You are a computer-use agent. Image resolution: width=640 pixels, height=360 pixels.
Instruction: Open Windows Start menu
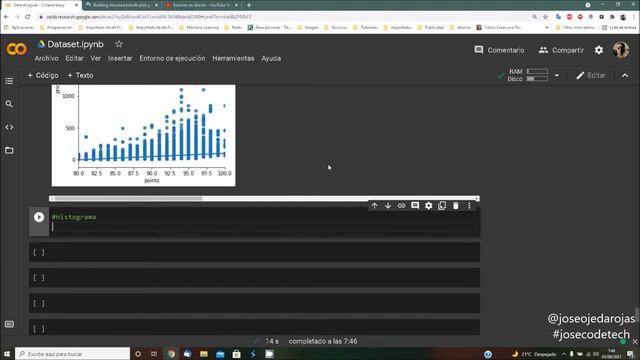point(7,354)
